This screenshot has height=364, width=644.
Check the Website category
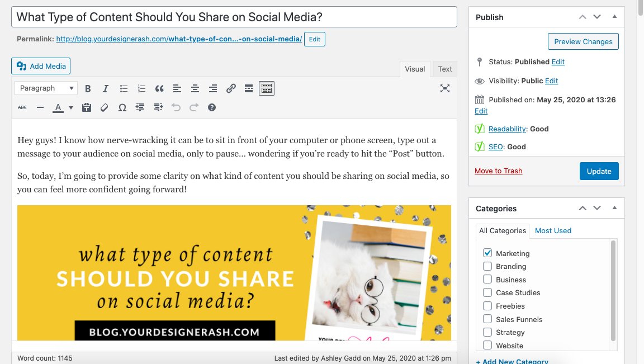[x=487, y=345]
